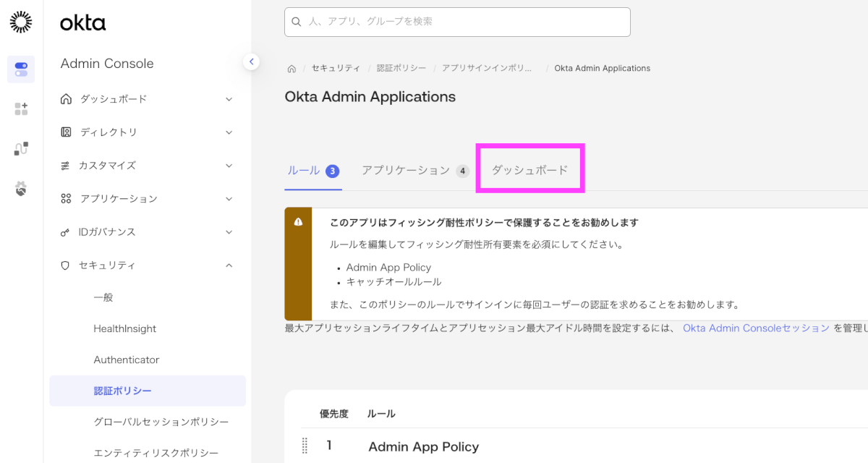Expand the カスタマイズ sidebar section
868x463 pixels.
pos(229,166)
